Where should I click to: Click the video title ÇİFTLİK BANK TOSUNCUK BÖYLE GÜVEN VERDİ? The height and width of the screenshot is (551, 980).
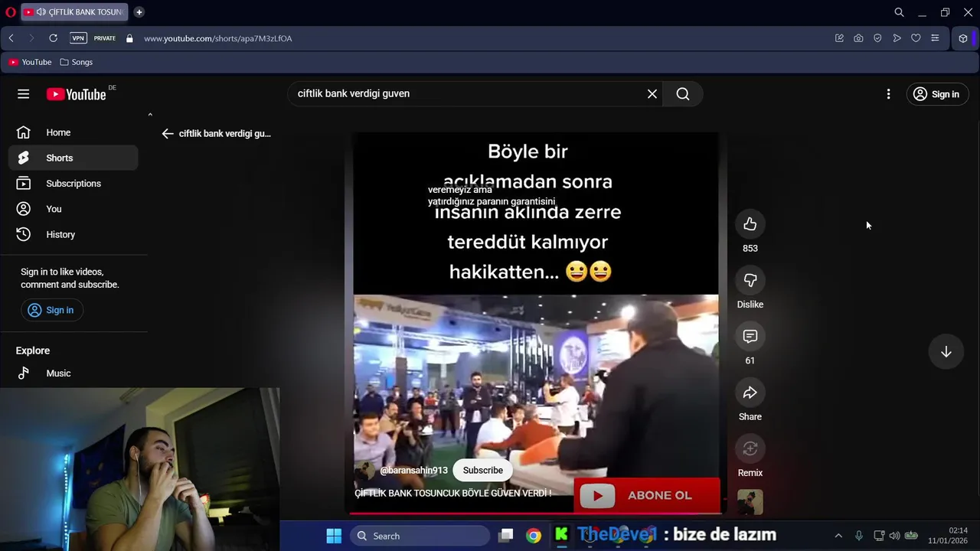pos(453,494)
